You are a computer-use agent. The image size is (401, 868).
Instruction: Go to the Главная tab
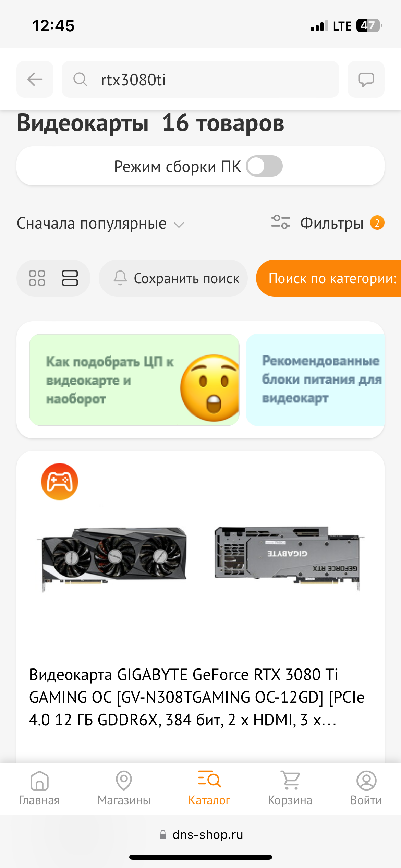tap(39, 788)
